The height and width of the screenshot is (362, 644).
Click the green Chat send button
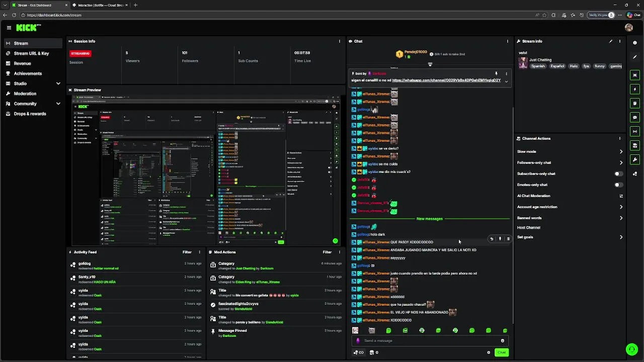click(x=502, y=352)
